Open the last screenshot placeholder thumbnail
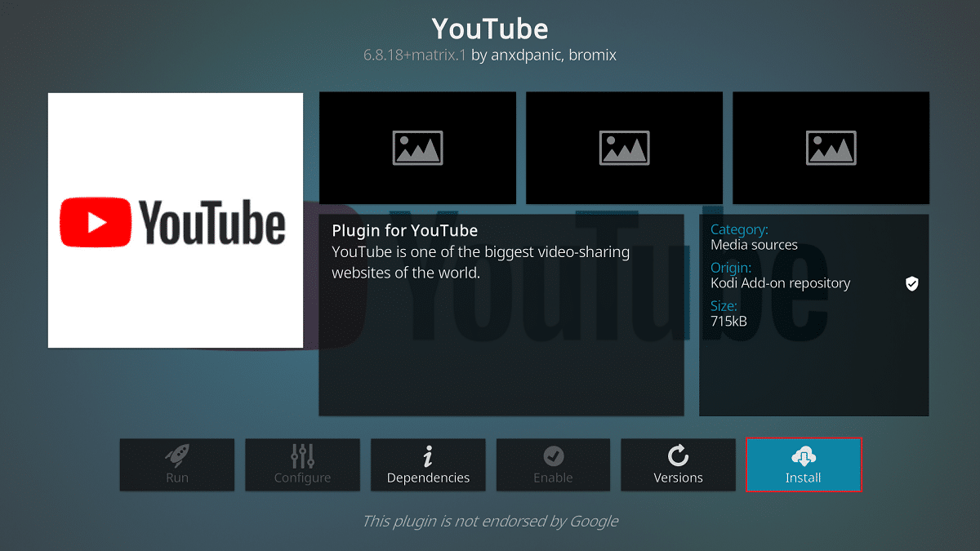Screen dimensions: 980x551 (831, 148)
